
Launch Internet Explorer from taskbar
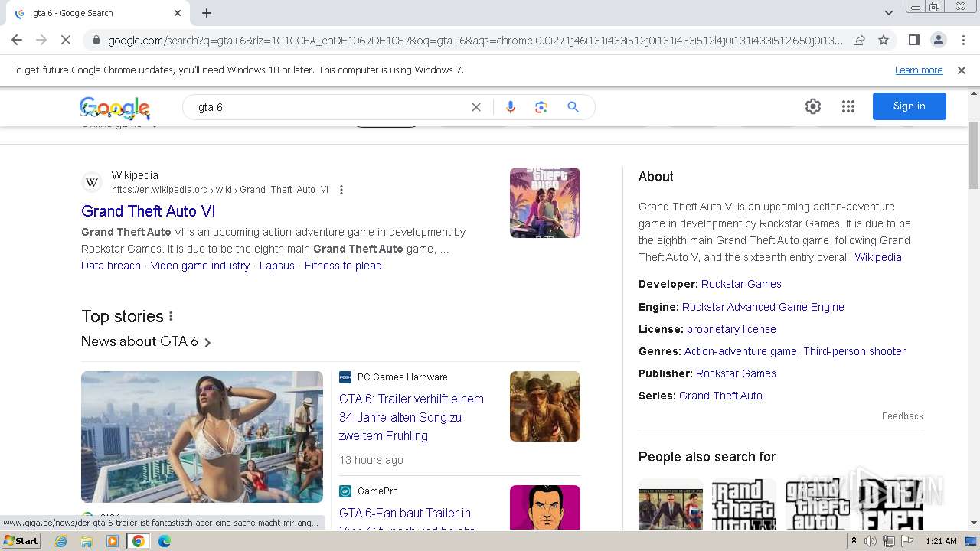click(60, 541)
